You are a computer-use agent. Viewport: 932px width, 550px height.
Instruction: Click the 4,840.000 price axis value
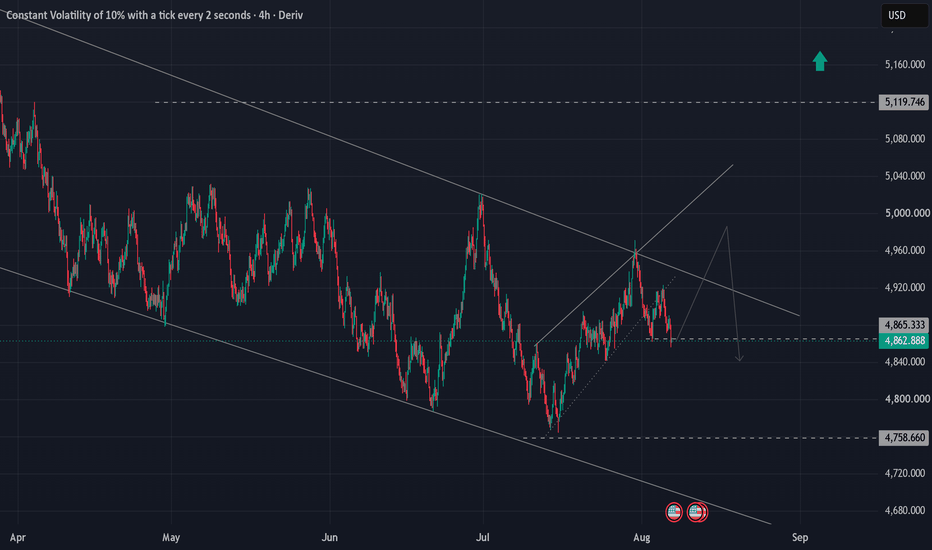pyautogui.click(x=905, y=362)
